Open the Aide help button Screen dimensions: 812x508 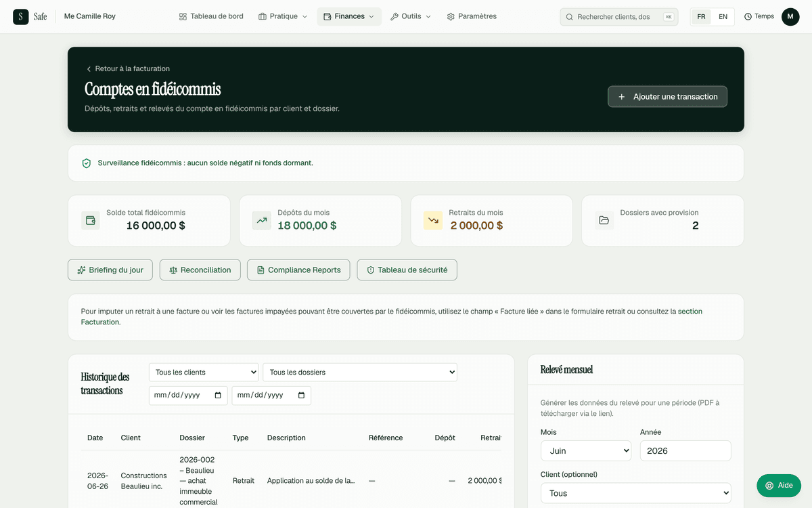coord(779,486)
